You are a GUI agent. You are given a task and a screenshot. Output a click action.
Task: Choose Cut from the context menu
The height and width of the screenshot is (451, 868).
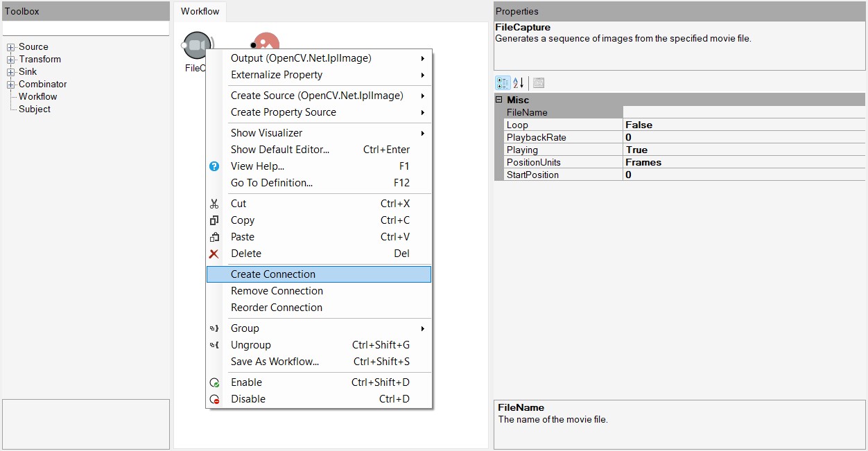319,204
